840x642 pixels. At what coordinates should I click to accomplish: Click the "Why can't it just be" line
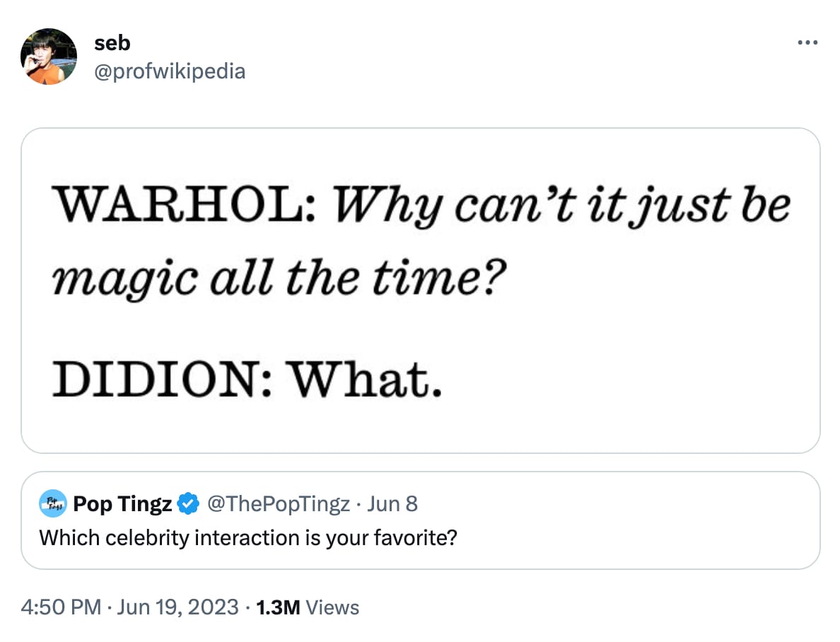click(x=561, y=206)
